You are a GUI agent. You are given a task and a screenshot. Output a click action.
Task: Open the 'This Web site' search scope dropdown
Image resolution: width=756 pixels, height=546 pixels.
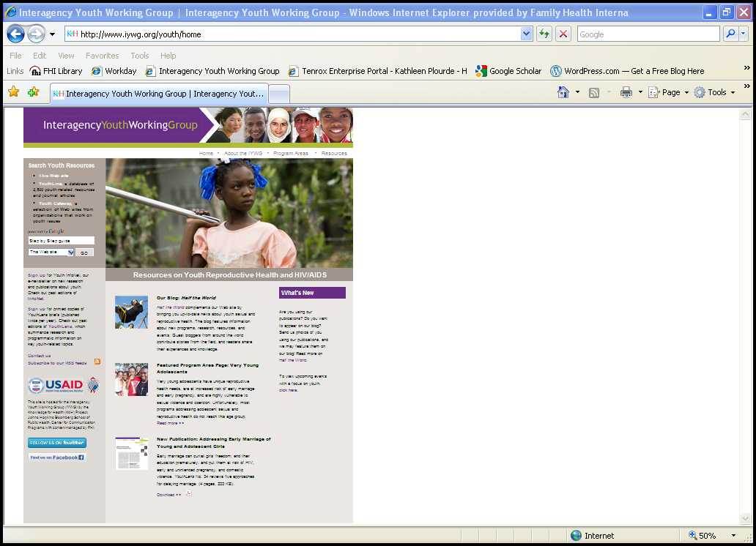click(71, 253)
